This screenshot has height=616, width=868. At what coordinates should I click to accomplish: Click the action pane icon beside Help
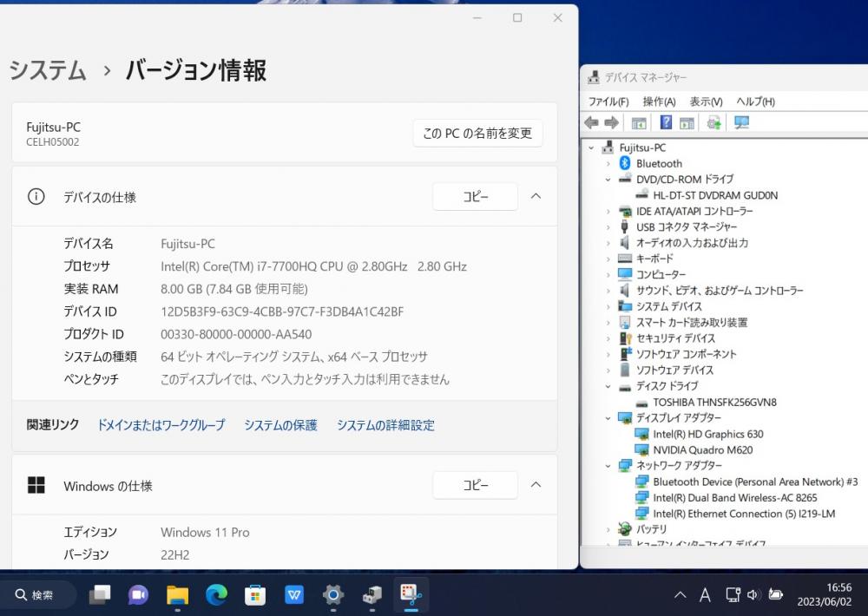(x=687, y=123)
